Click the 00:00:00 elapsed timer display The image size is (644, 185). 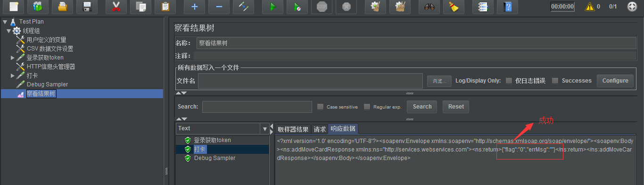562,7
